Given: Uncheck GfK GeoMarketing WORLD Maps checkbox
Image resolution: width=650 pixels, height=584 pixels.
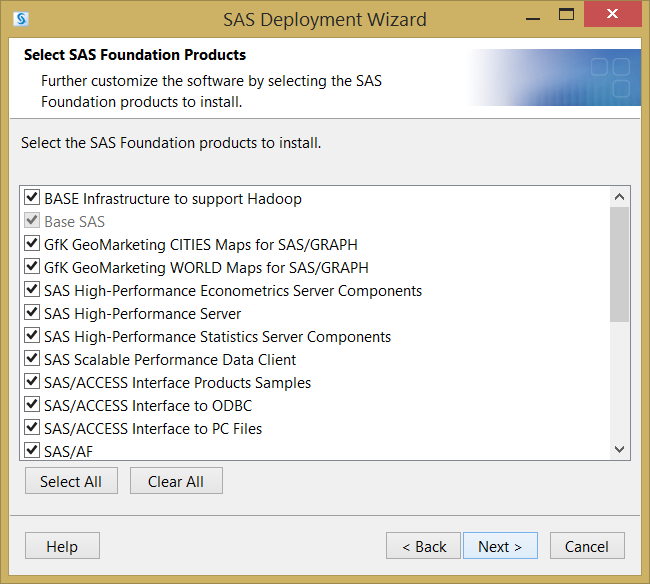Looking at the screenshot, I should click(x=32, y=267).
